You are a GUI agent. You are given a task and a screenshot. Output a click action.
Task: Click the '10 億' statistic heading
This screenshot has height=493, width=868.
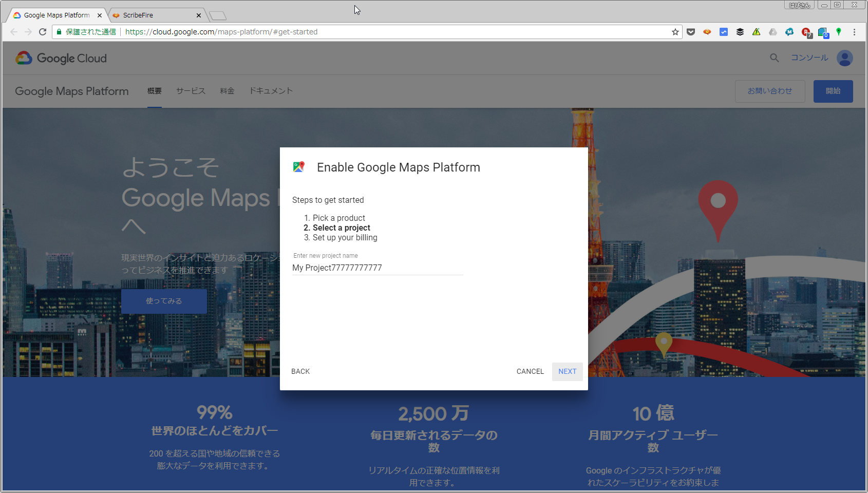(653, 413)
